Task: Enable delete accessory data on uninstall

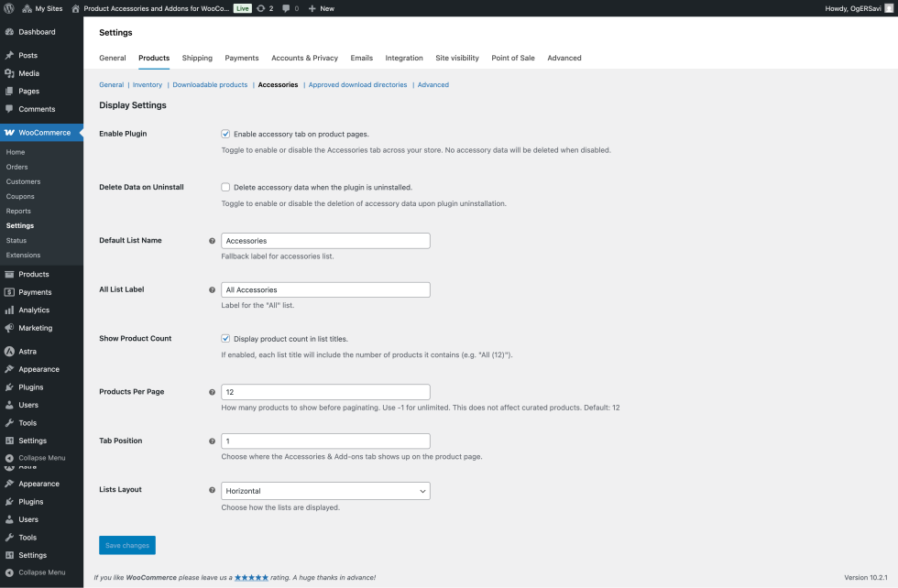Action: point(225,187)
